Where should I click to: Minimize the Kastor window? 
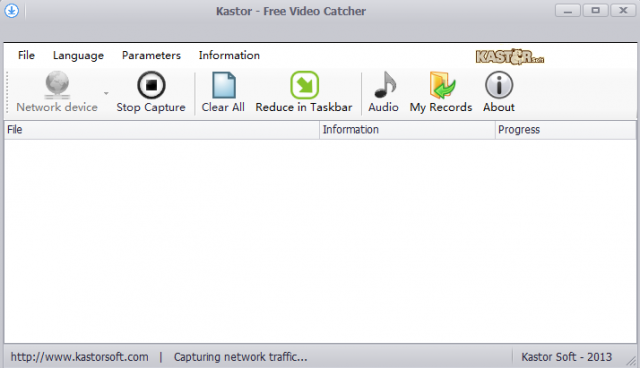(568, 11)
